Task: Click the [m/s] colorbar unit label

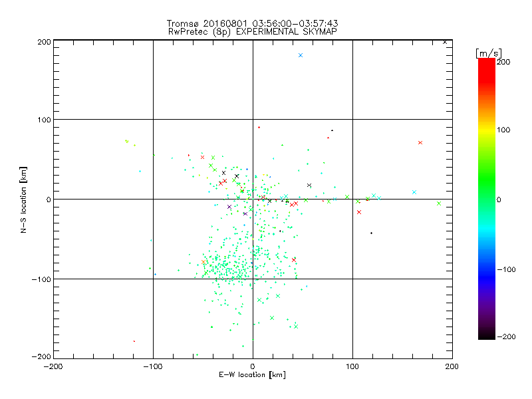Action: coord(489,53)
